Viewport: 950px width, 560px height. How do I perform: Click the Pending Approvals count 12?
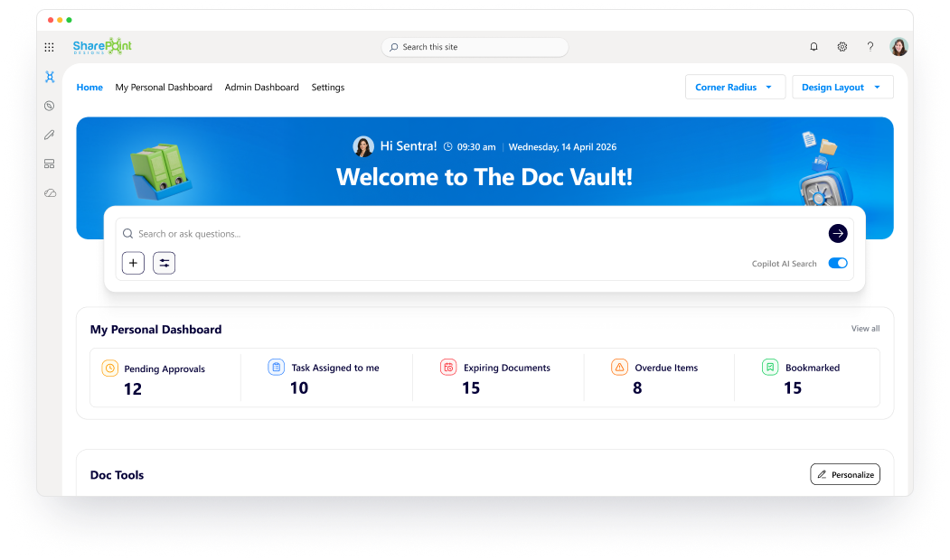(x=133, y=389)
